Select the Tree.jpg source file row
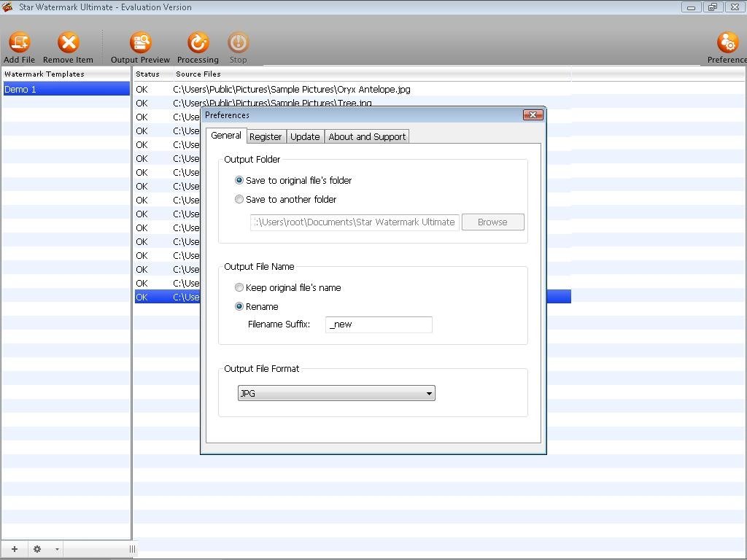Viewport: 747px width, 560px height. (352, 102)
